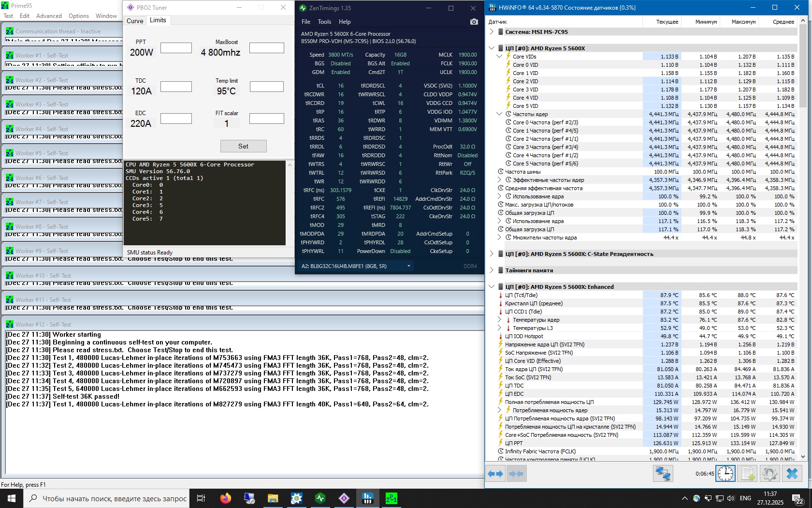Open HWiNFO sensor settings gear icon
The image size is (812, 508).
pyautogui.click(x=769, y=474)
